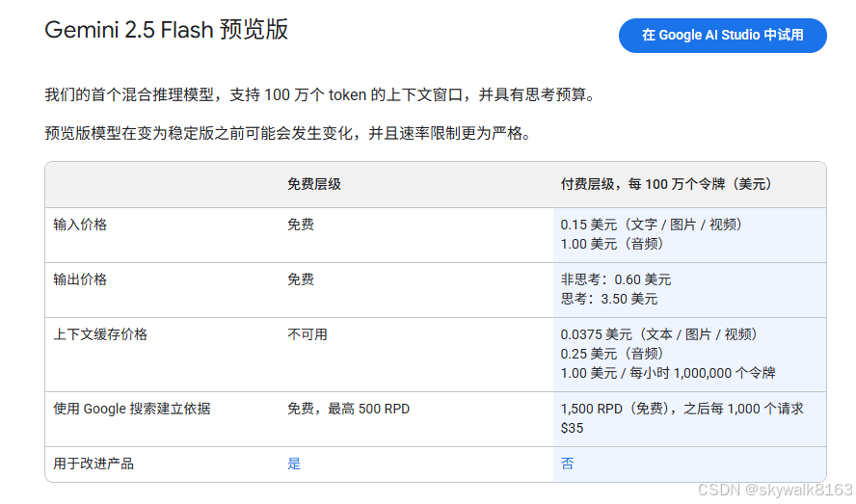Click the $35 price text

coord(573,428)
